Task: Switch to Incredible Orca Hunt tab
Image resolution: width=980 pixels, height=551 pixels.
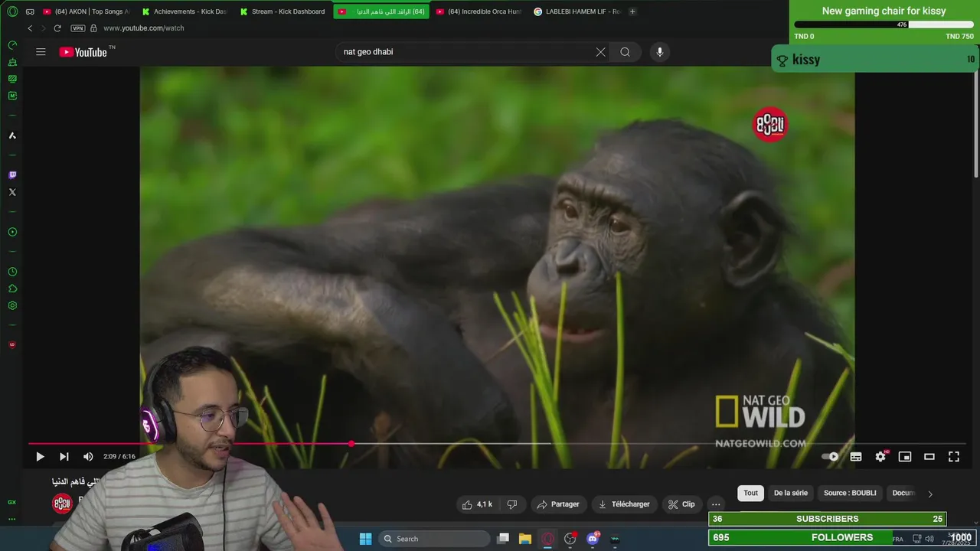Action: click(479, 11)
